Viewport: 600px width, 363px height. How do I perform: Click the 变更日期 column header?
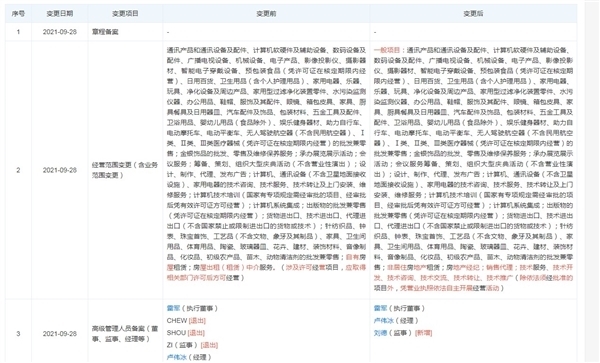pyautogui.click(x=59, y=13)
